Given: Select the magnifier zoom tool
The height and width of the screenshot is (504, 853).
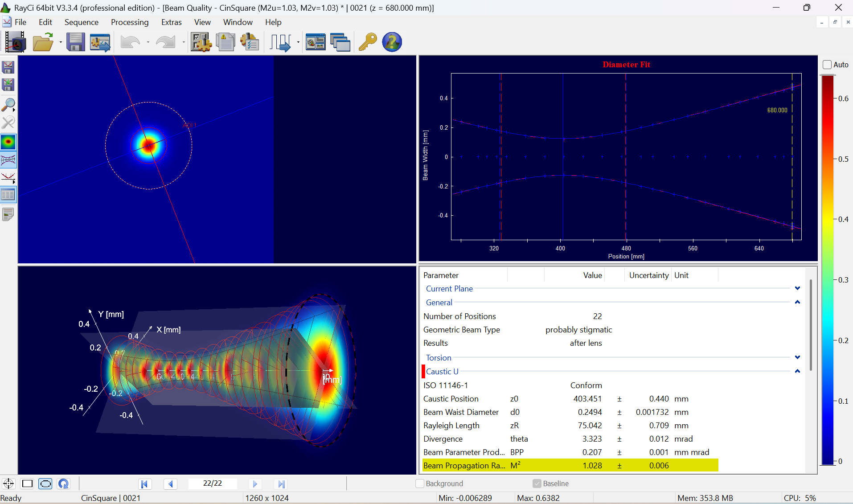Looking at the screenshot, I should [8, 105].
